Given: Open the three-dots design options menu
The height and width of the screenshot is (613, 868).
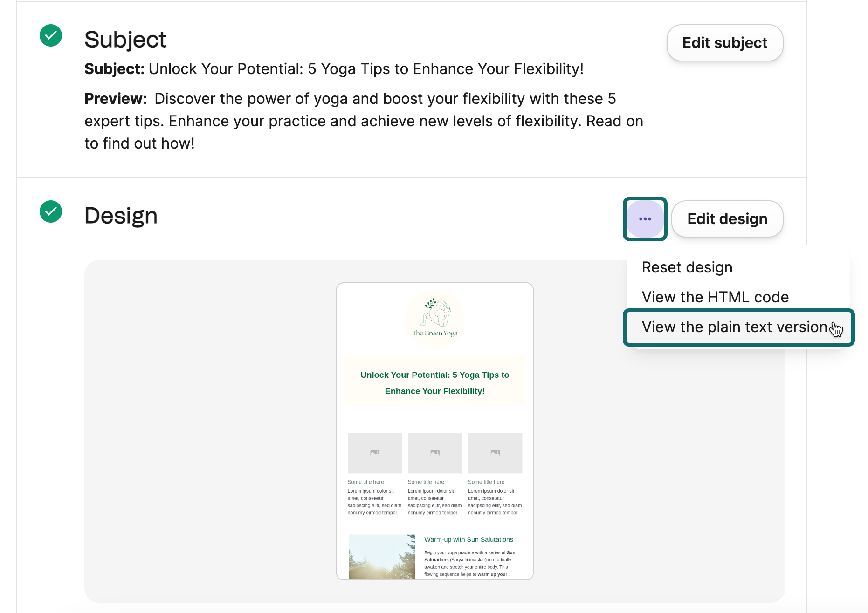Looking at the screenshot, I should click(645, 219).
